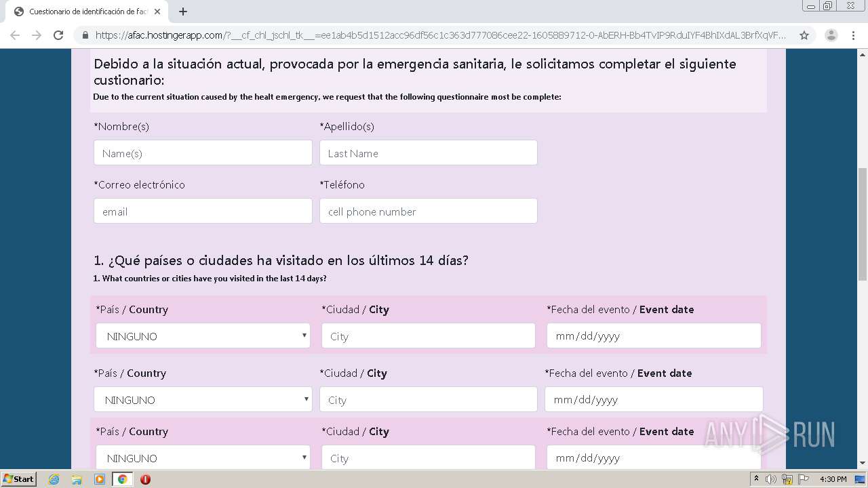This screenshot has width=868, height=488.
Task: Launch Internet Explorer from the taskbar
Action: (x=54, y=479)
